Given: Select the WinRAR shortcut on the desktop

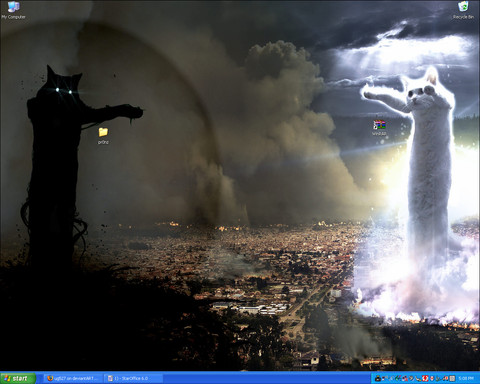Looking at the screenshot, I should 379,128.
